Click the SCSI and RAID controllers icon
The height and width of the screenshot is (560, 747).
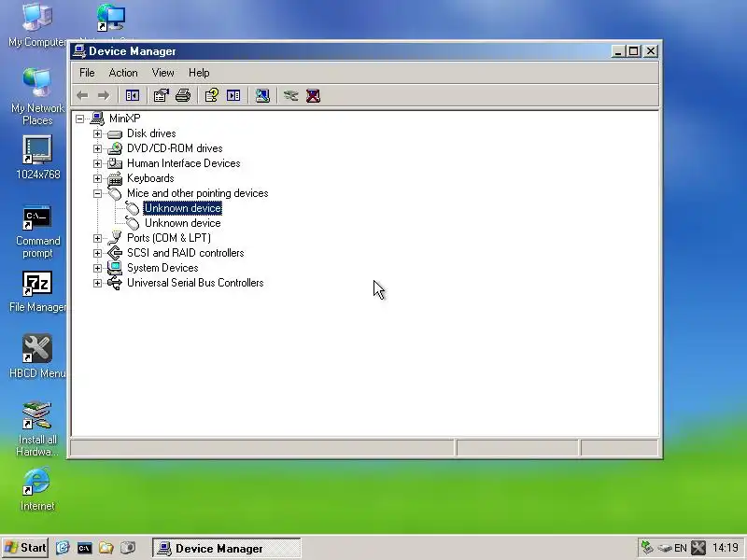click(x=115, y=253)
